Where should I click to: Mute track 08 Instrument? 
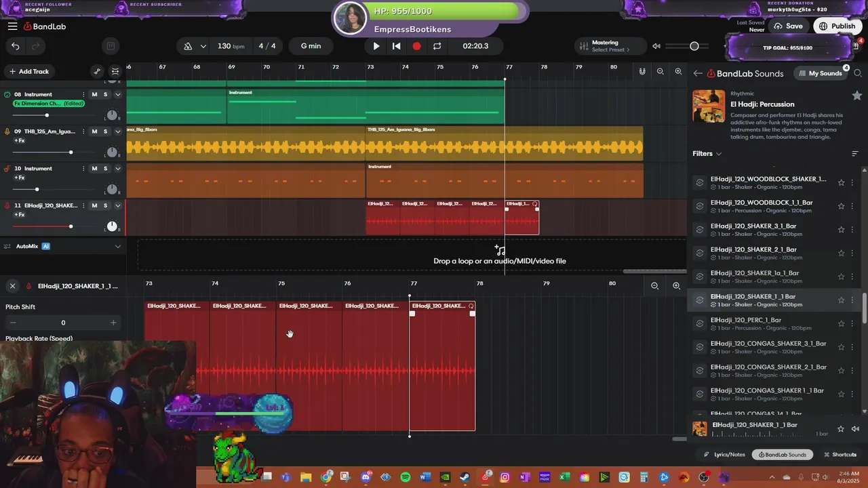click(94, 94)
